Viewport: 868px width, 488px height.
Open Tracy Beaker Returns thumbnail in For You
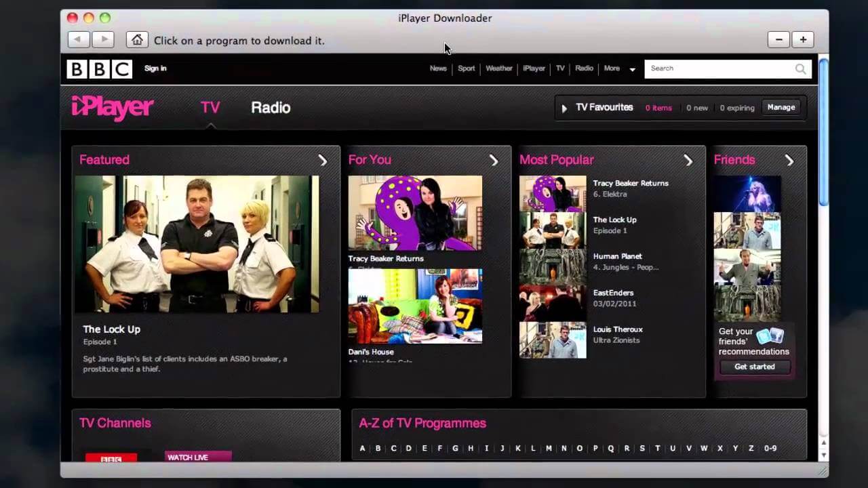pos(415,213)
